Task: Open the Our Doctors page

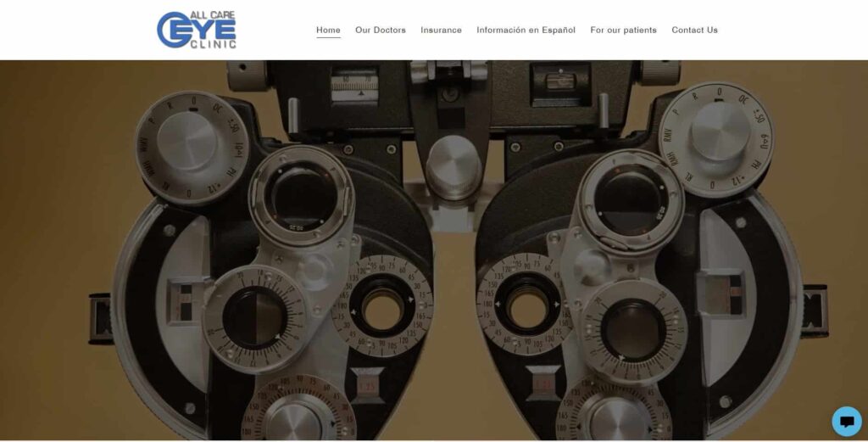Action: click(381, 30)
